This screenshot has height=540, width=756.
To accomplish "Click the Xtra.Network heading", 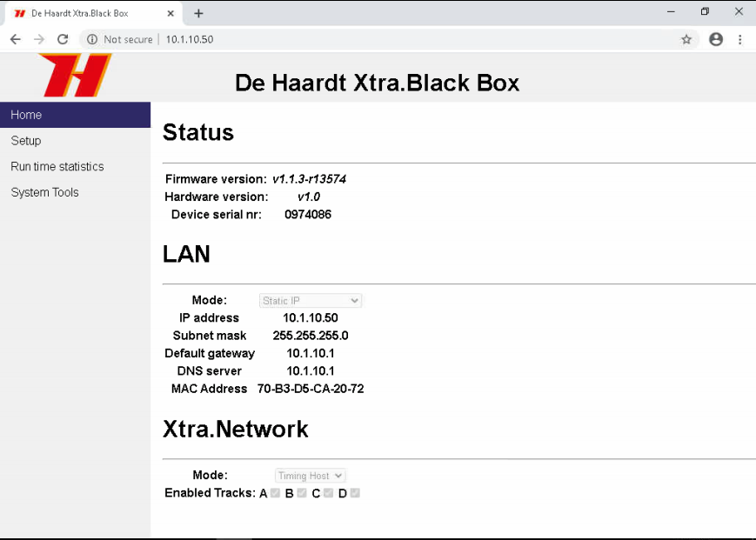I will [x=235, y=429].
